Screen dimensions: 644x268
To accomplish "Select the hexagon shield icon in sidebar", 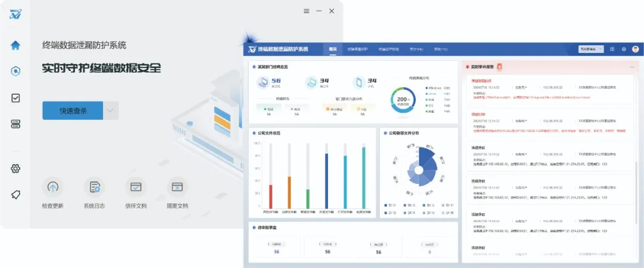I will 16,71.
